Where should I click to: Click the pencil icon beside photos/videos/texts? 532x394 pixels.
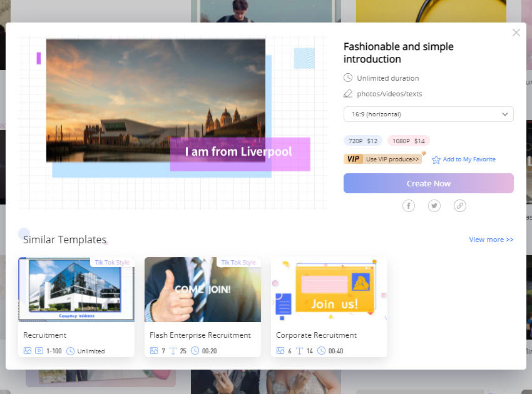click(x=348, y=94)
